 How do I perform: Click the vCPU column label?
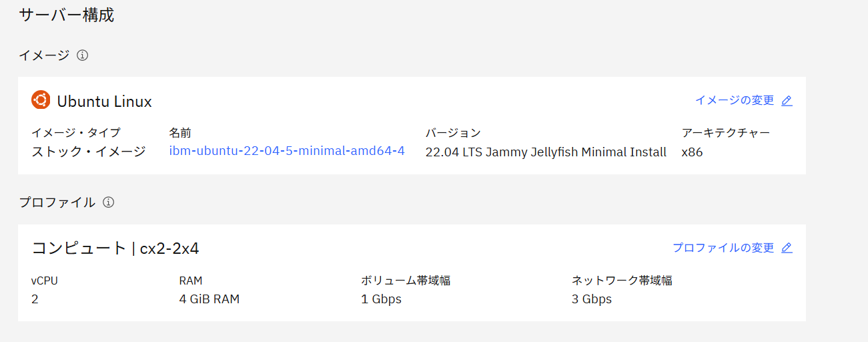[45, 281]
